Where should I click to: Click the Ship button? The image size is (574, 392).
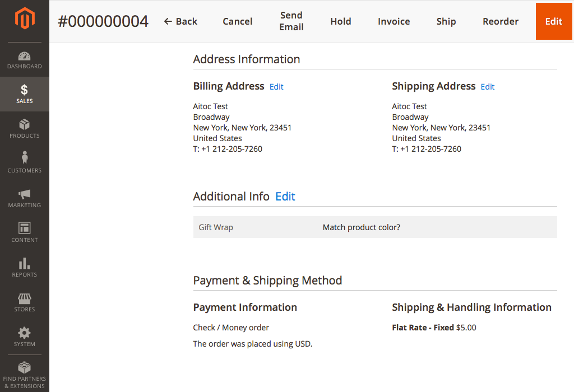(446, 22)
